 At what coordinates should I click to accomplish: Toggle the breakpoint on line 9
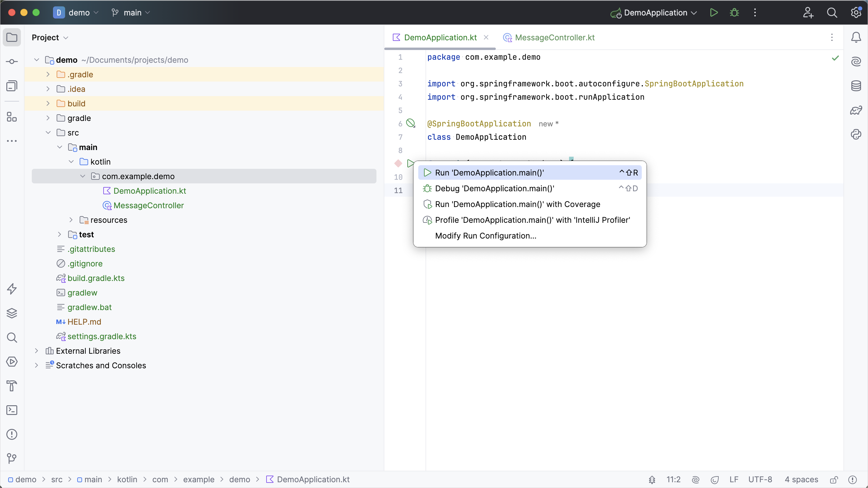coord(398,164)
